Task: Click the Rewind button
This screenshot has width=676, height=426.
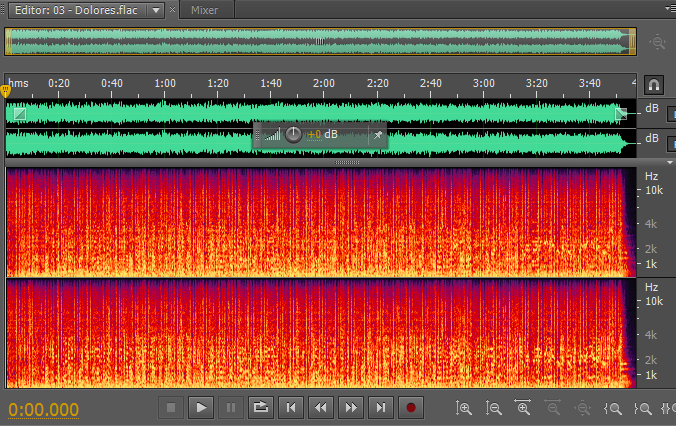Action: pyautogui.click(x=321, y=408)
